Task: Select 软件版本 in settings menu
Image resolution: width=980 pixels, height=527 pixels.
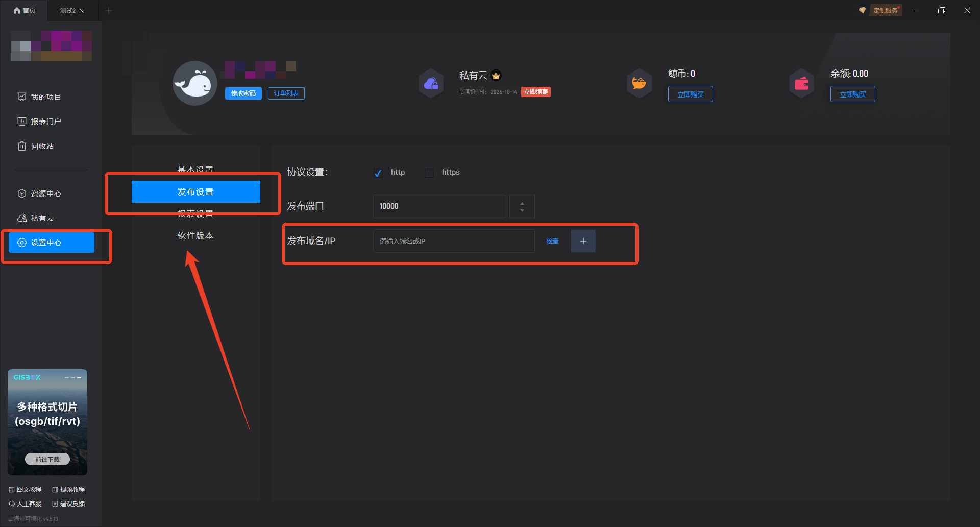Action: point(195,235)
